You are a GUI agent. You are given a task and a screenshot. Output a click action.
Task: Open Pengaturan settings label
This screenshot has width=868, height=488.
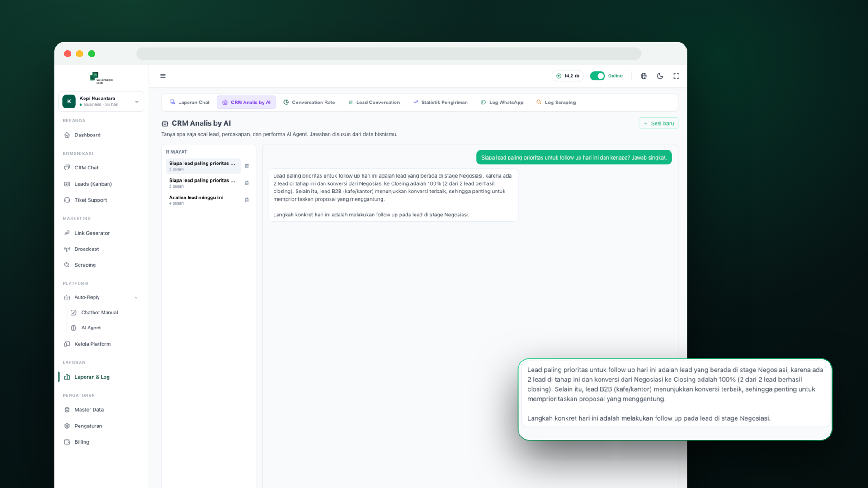pos(88,426)
